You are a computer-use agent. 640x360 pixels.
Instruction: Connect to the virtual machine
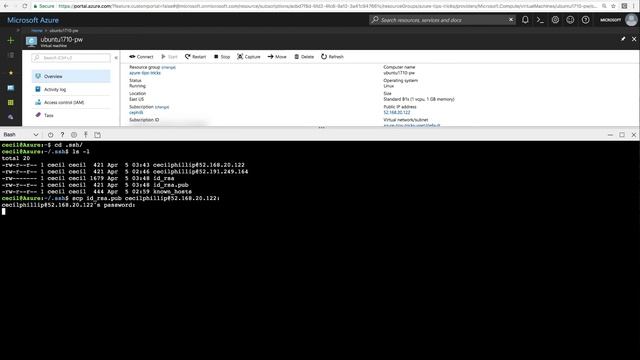[141, 57]
